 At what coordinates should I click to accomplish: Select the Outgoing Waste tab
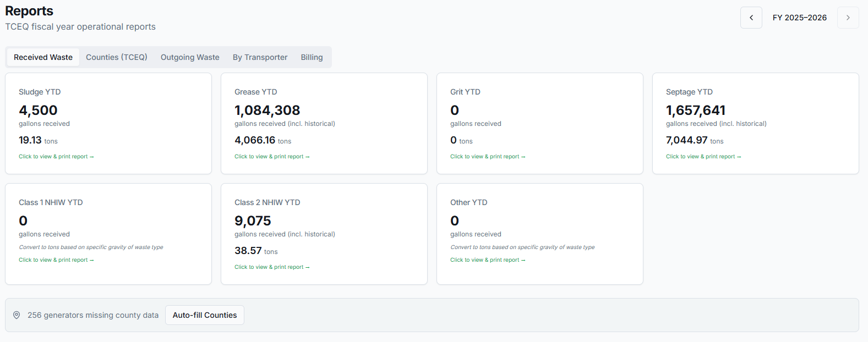tap(190, 57)
